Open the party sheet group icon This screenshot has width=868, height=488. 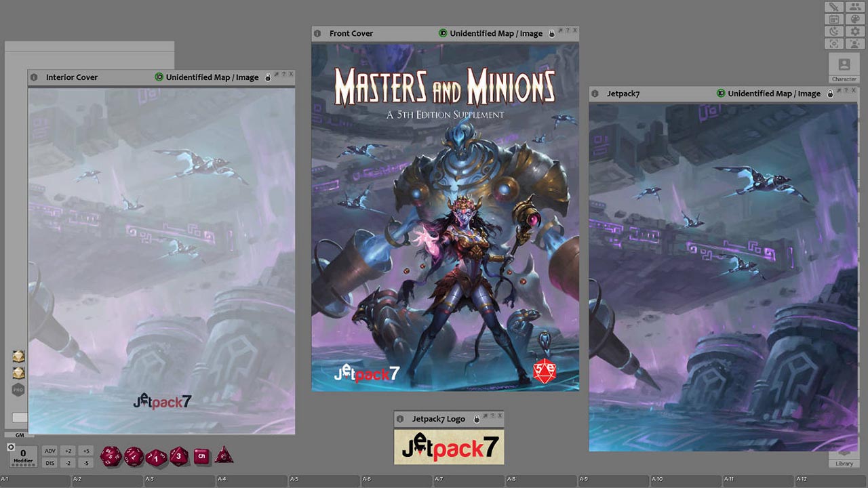tap(855, 7)
